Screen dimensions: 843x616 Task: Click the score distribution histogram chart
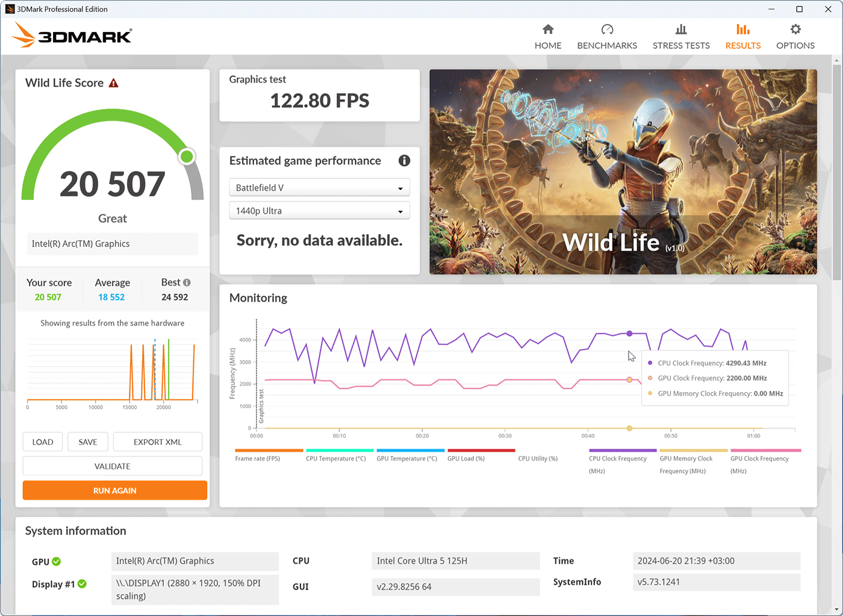pyautogui.click(x=112, y=373)
